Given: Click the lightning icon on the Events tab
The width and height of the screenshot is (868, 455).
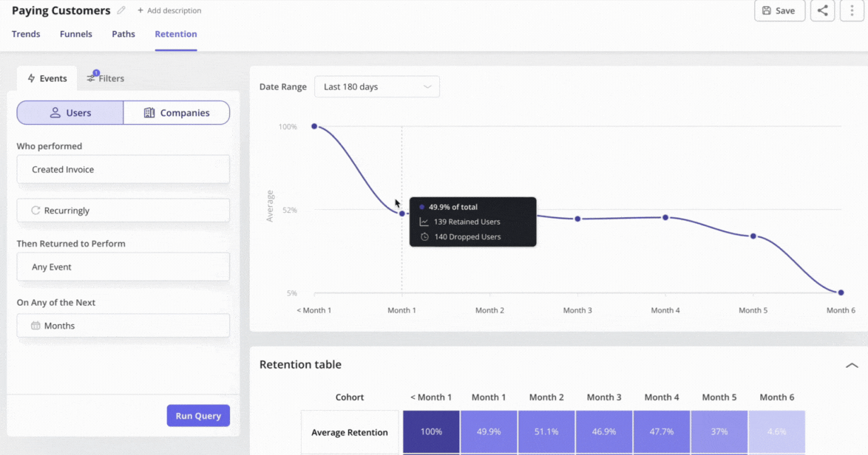Looking at the screenshot, I should 32,78.
